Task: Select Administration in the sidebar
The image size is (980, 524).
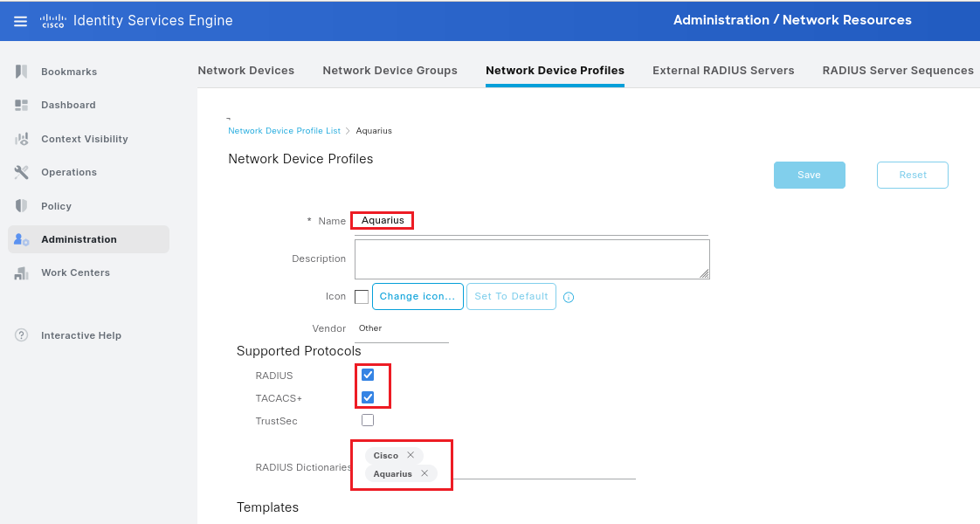Action: click(x=89, y=239)
